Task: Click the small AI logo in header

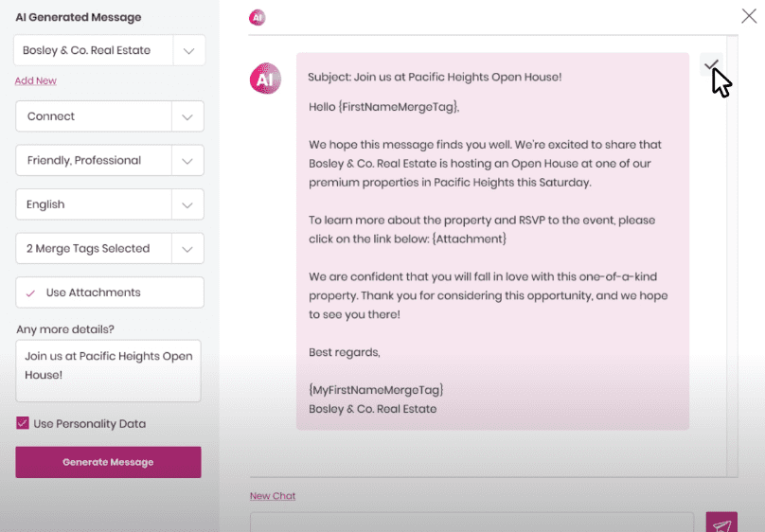Action: pyautogui.click(x=258, y=17)
